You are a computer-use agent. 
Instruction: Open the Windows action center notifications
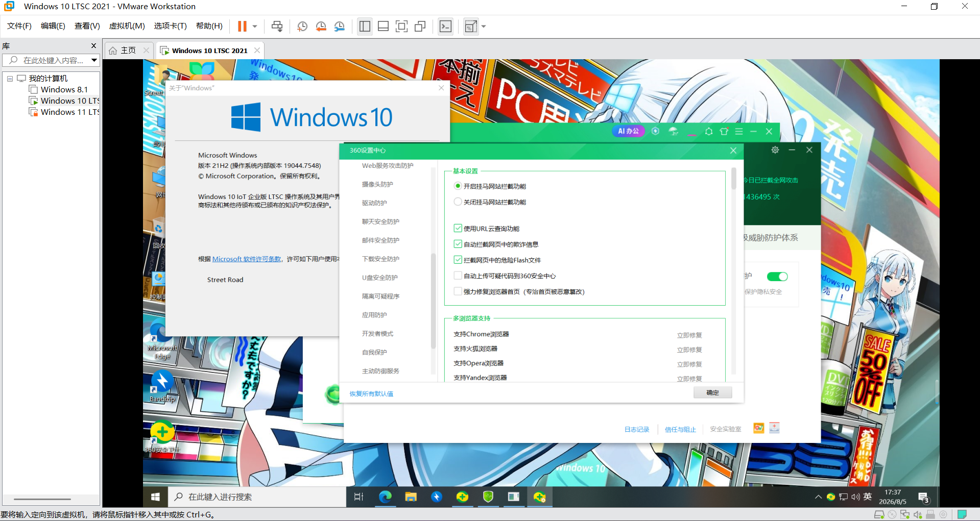pyautogui.click(x=923, y=497)
